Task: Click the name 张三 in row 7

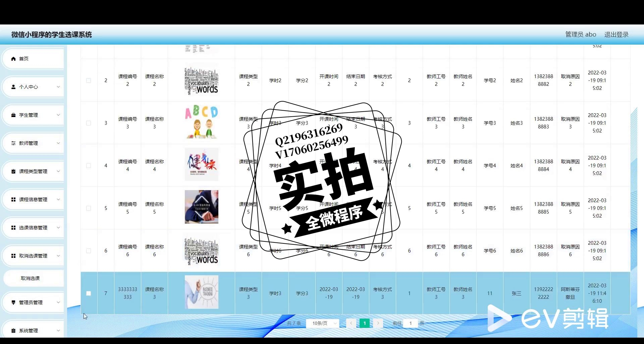Action: pyautogui.click(x=517, y=293)
